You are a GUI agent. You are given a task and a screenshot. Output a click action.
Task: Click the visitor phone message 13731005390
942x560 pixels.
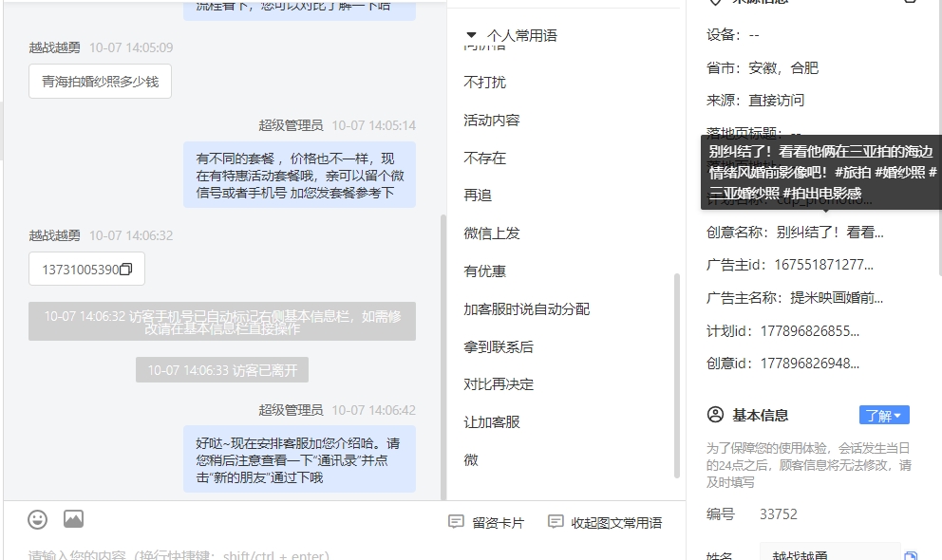[x=87, y=269]
